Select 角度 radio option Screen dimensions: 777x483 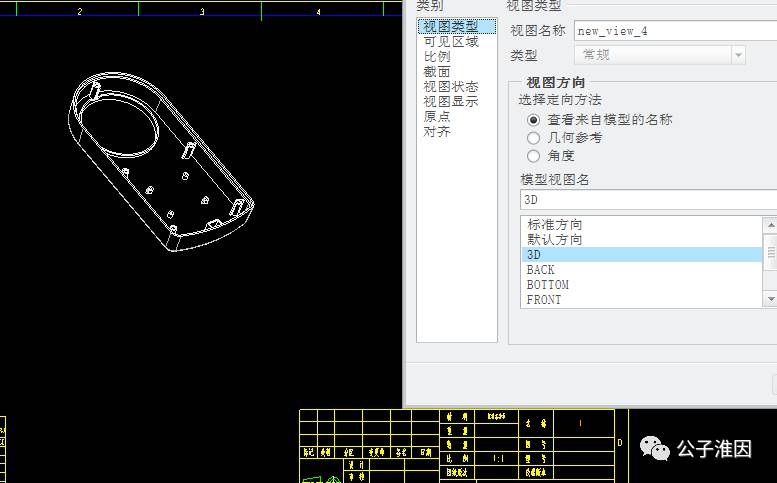[x=533, y=156]
